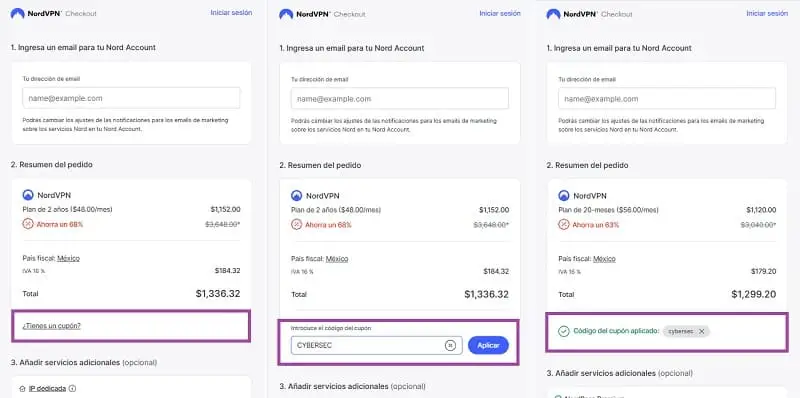
Task: Click the green checkmark next to coupon applied
Action: coord(564,332)
